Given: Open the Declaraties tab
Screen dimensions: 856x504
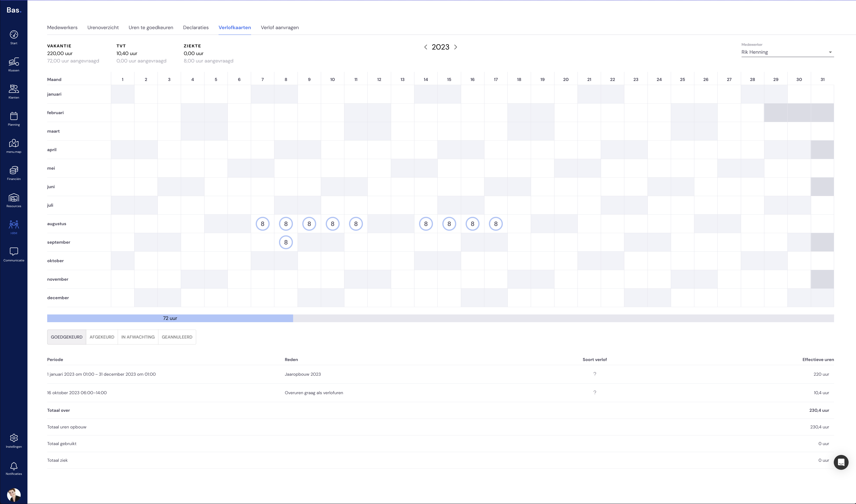Looking at the screenshot, I should (196, 27).
